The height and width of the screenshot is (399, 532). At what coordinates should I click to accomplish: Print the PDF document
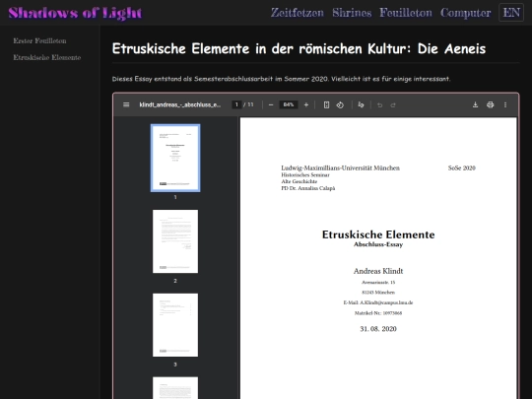[x=491, y=104]
